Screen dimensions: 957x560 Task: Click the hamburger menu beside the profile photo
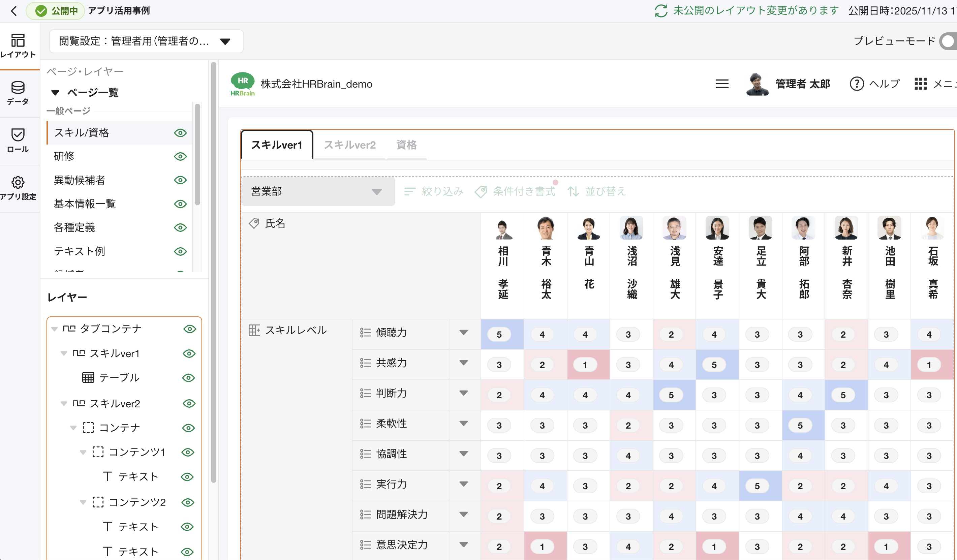tap(722, 84)
